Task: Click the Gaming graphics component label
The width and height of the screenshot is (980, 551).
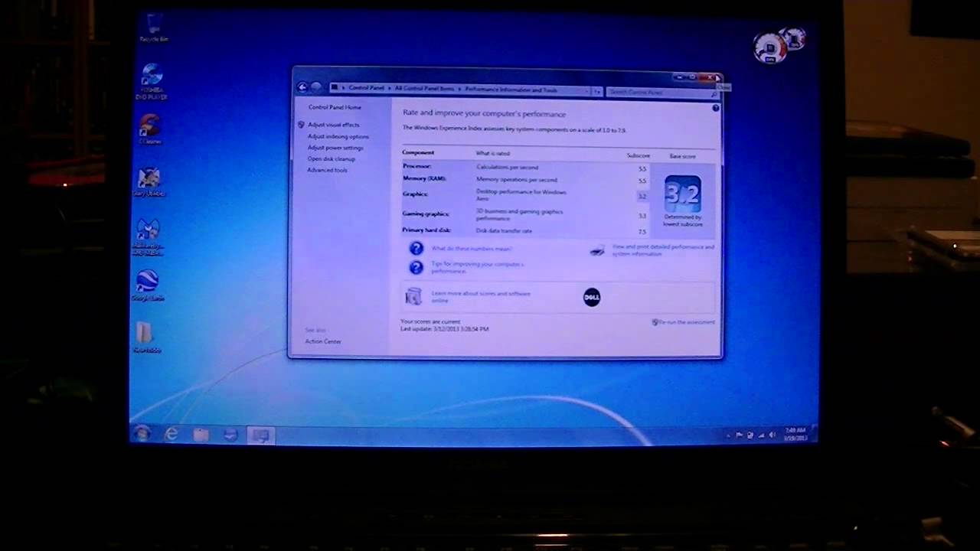Action: [x=426, y=214]
